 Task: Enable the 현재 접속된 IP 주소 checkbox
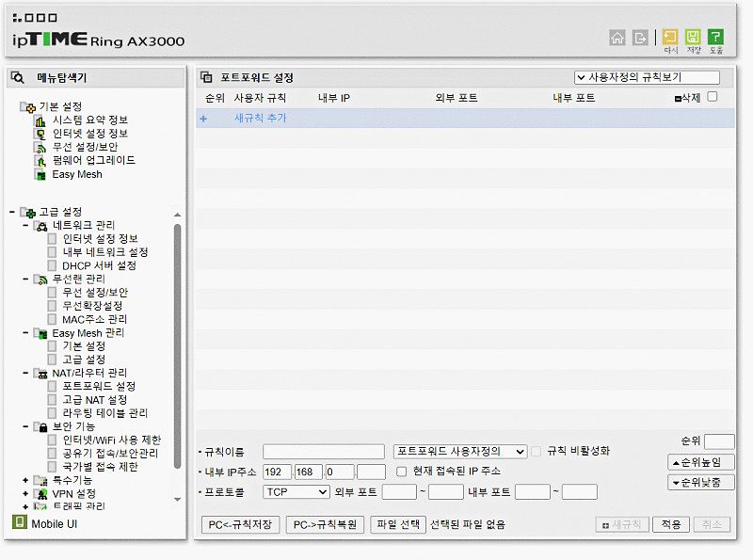click(x=402, y=472)
